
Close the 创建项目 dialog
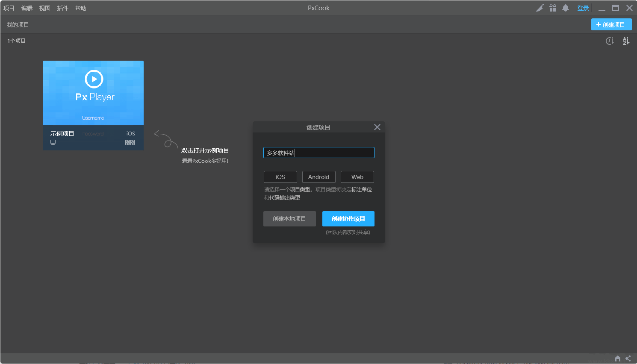tap(377, 127)
